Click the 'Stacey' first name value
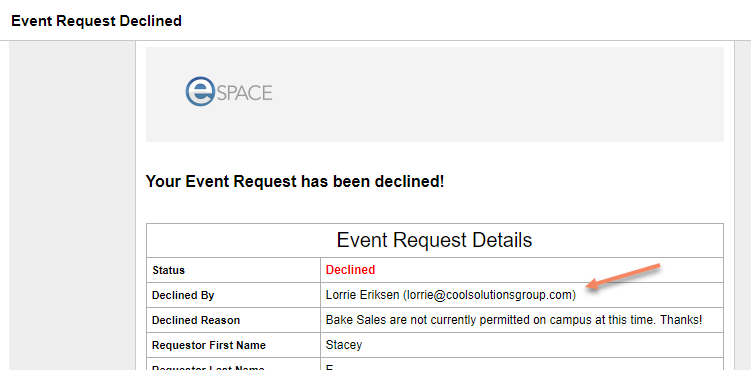The height and width of the screenshot is (370, 751). tap(344, 345)
